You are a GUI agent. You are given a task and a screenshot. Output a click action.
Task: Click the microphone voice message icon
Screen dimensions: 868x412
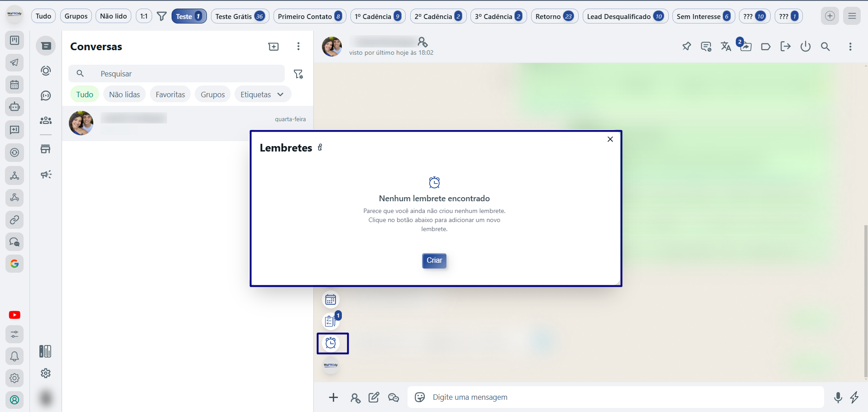tap(838, 398)
